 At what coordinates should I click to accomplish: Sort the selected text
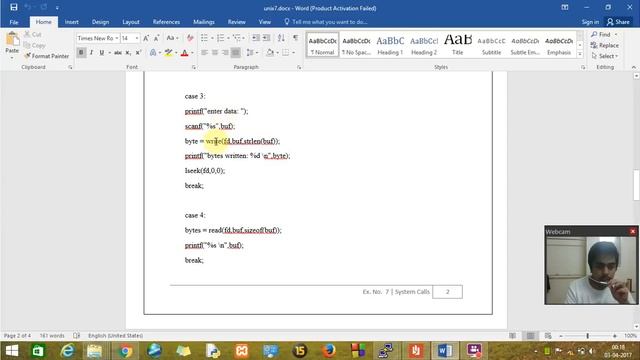[281, 38]
